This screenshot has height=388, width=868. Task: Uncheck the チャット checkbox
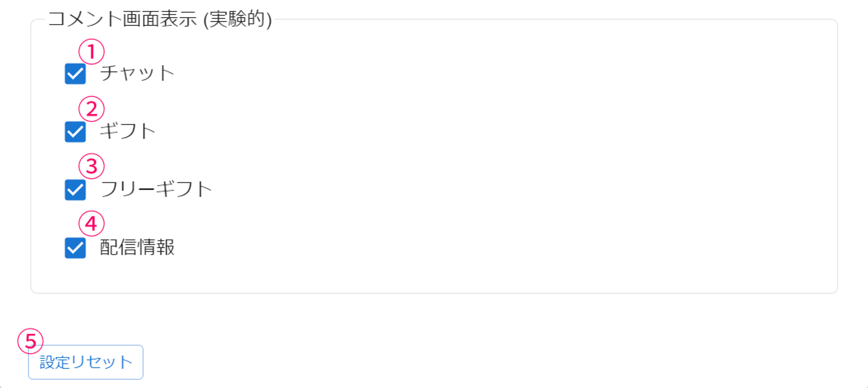click(75, 74)
